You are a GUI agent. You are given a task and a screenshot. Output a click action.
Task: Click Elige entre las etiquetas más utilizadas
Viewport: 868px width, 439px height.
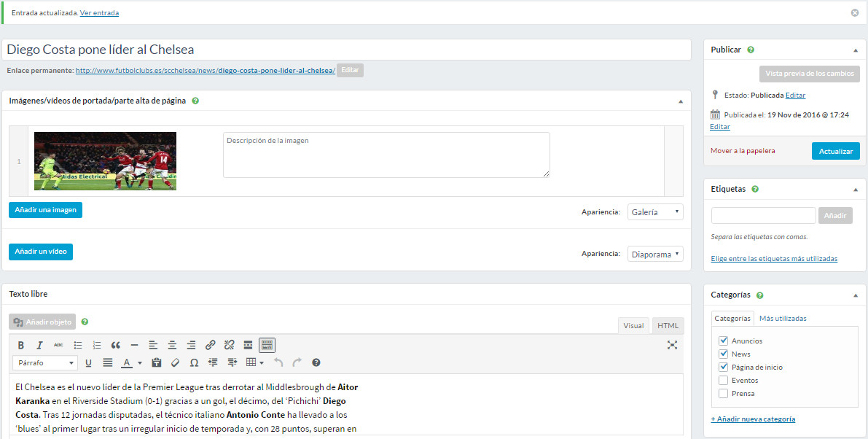click(x=774, y=259)
